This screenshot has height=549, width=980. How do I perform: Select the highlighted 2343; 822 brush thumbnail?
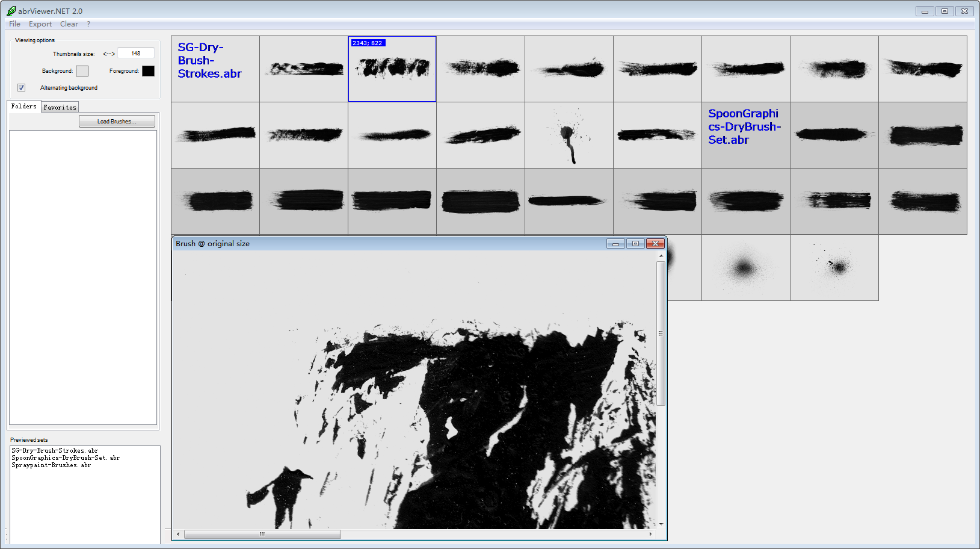click(392, 69)
